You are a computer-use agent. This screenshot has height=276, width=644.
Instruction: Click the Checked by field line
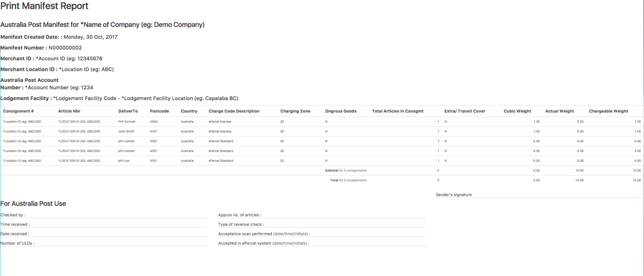104,215
